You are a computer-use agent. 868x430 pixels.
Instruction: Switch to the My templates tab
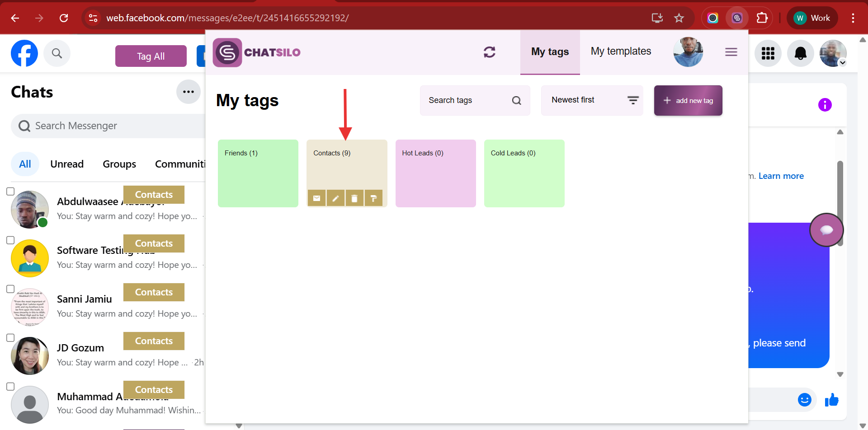click(621, 51)
